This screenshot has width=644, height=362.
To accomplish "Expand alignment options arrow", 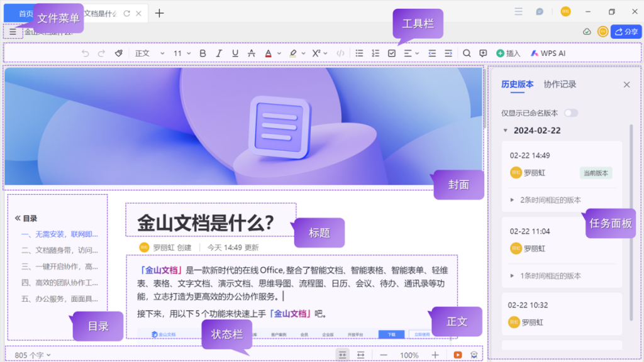I will [x=417, y=53].
